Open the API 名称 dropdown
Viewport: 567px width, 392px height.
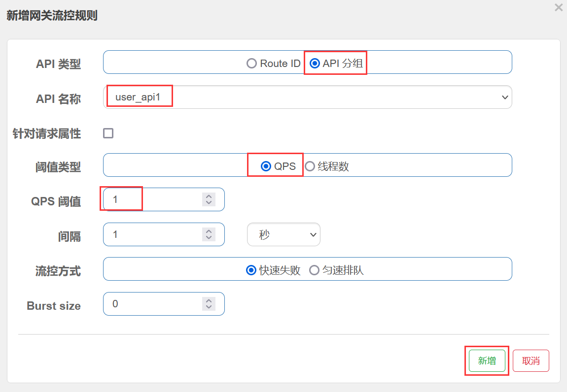pos(308,98)
